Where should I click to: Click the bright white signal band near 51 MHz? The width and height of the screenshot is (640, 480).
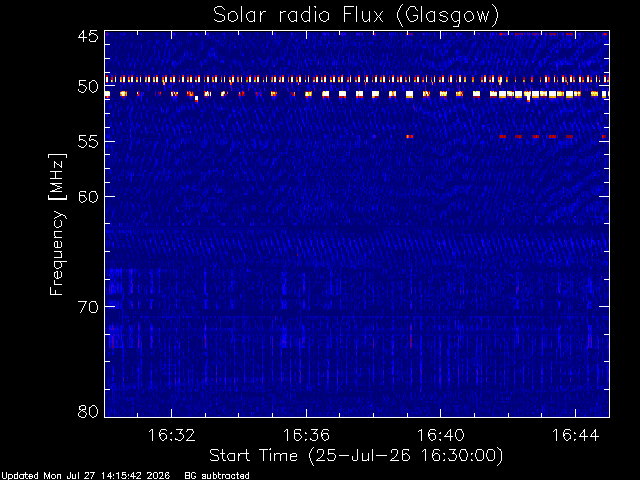(x=357, y=95)
